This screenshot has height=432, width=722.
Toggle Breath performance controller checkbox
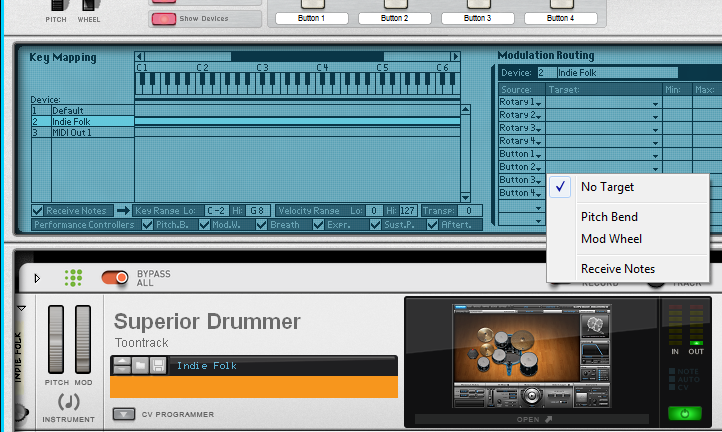262,224
